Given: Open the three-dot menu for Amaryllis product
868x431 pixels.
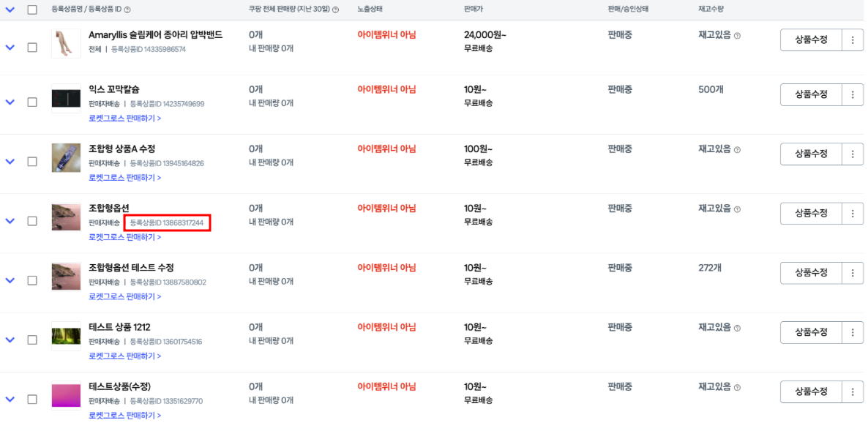Looking at the screenshot, I should [853, 40].
